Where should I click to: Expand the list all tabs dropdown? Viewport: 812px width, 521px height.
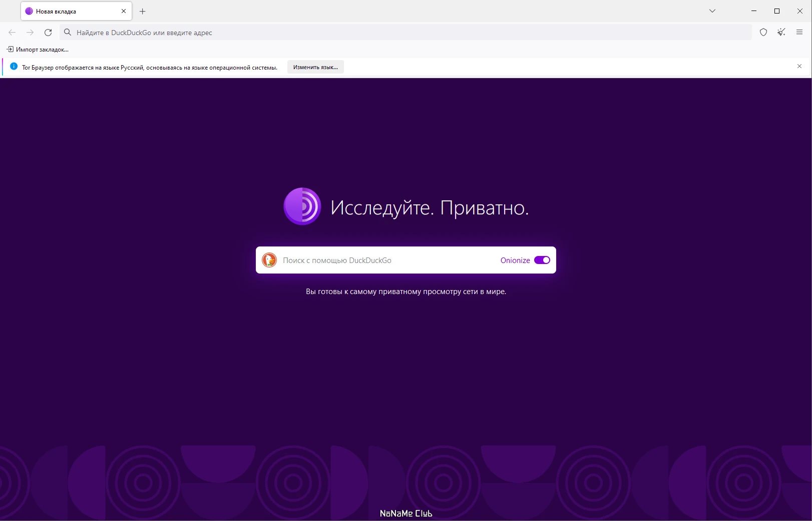(x=712, y=11)
